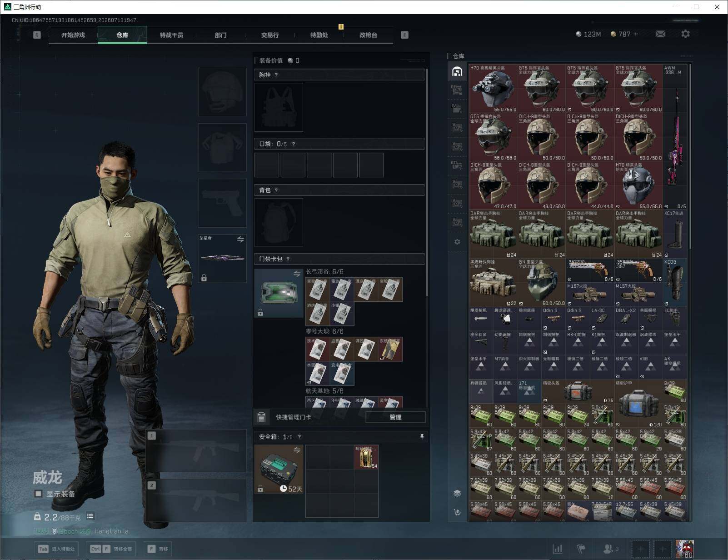This screenshot has width=728, height=560.
Task: Click the plus icon beside 787 currency
Action: coord(636,34)
